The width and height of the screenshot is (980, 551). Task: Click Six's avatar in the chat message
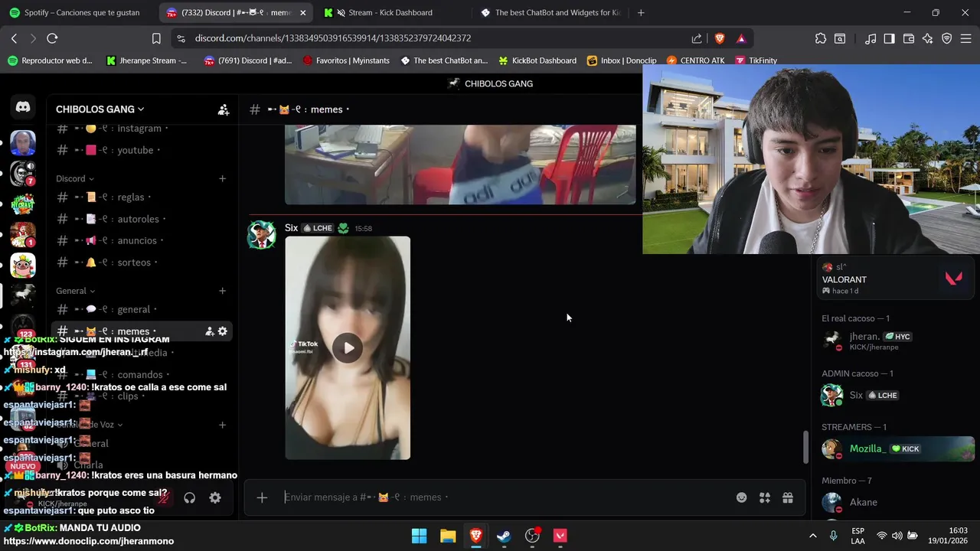261,235
